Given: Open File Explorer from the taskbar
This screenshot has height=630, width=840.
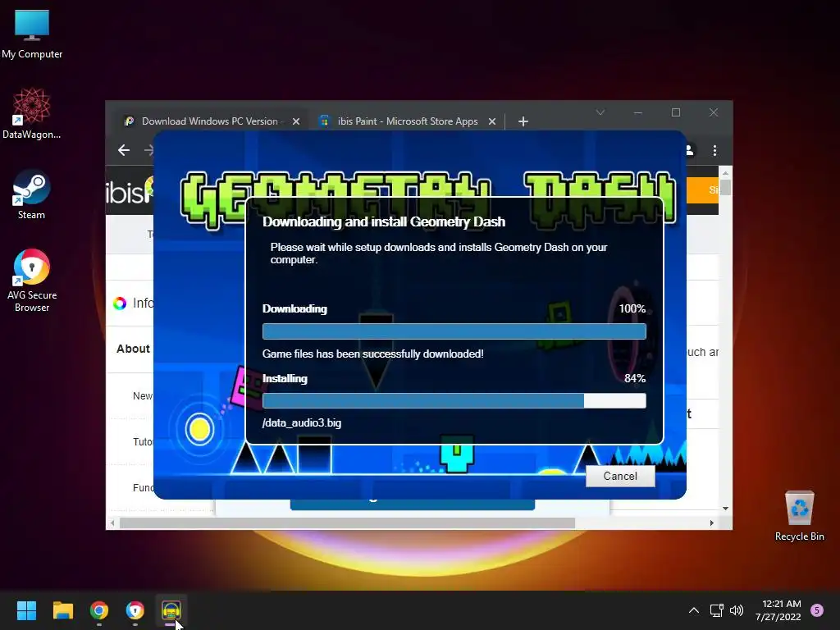Looking at the screenshot, I should pos(62,610).
